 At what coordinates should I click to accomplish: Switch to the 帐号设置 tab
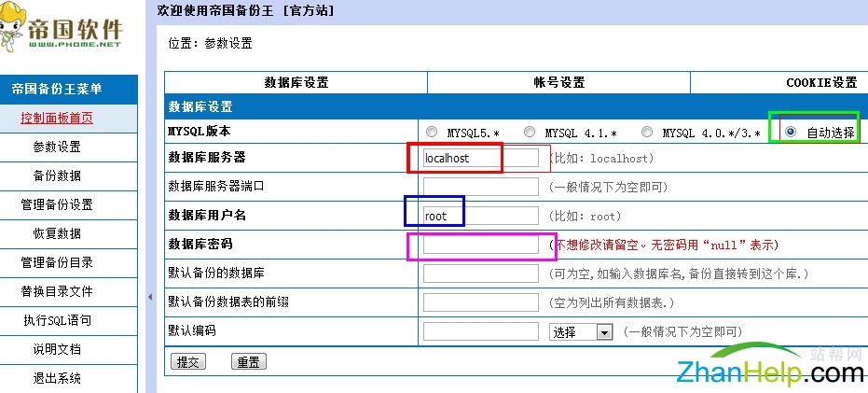pyautogui.click(x=559, y=82)
